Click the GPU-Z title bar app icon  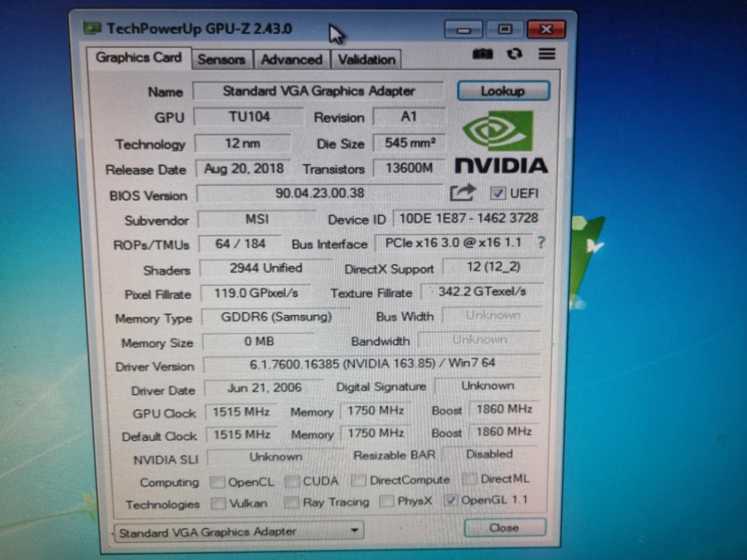[92, 28]
